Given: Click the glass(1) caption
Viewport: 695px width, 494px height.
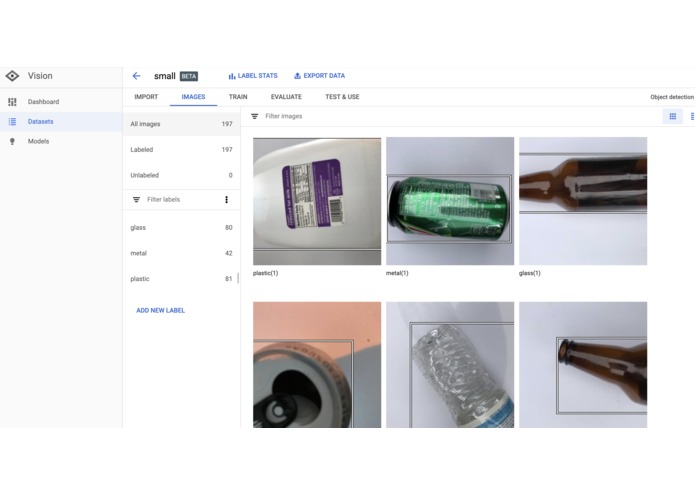Looking at the screenshot, I should [530, 273].
